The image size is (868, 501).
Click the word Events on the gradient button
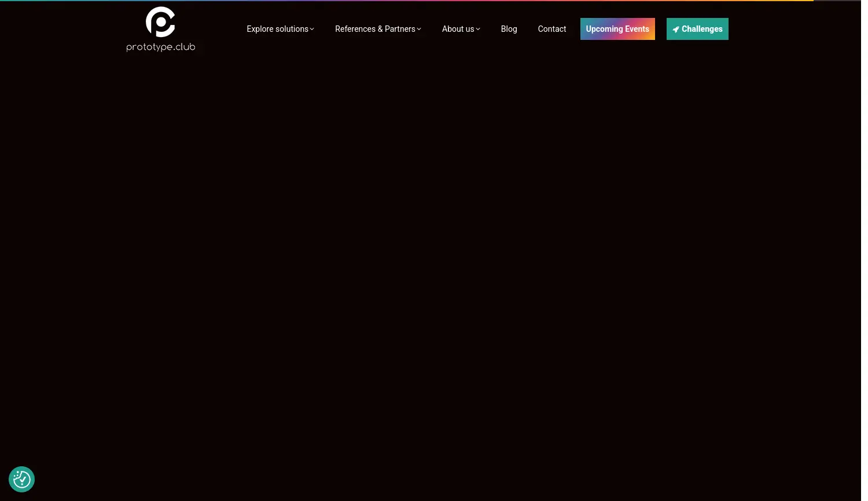point(637,29)
